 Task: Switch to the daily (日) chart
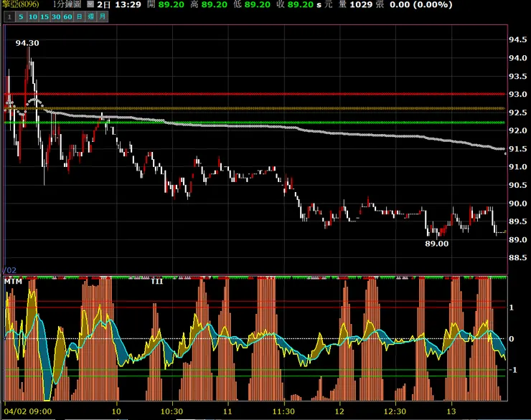pyautogui.click(x=79, y=16)
